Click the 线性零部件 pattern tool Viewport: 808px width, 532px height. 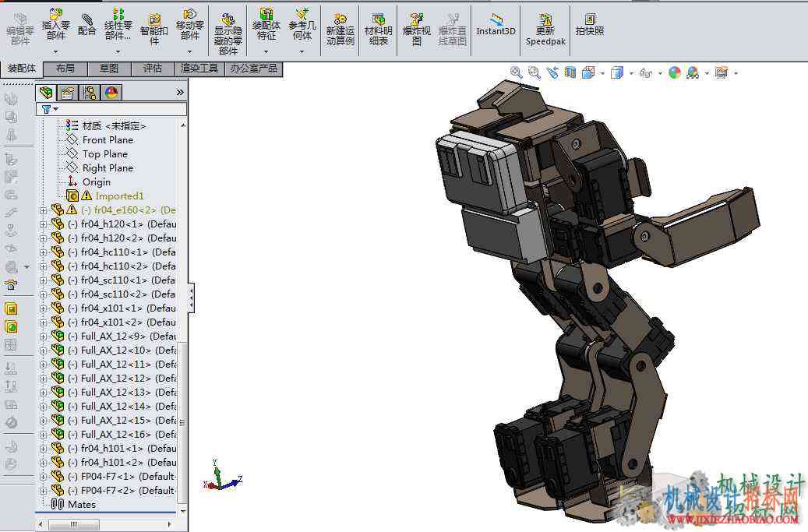118,25
